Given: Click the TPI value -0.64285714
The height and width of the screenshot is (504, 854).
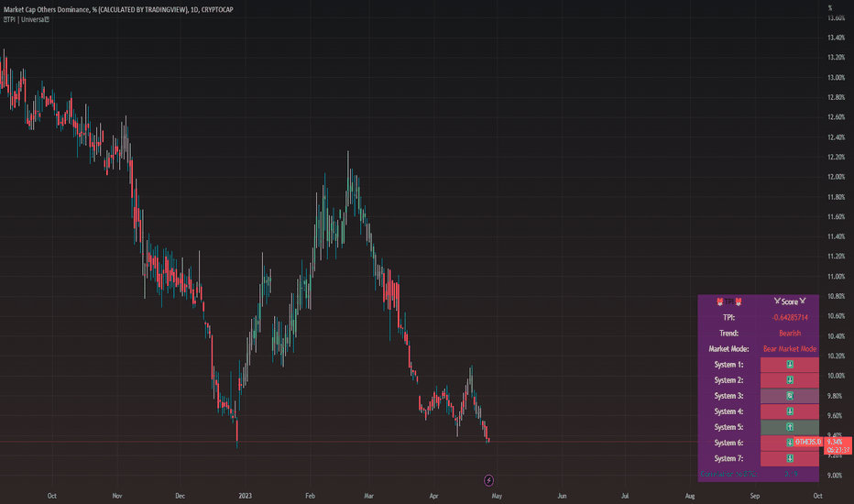Looking at the screenshot, I should pos(790,317).
